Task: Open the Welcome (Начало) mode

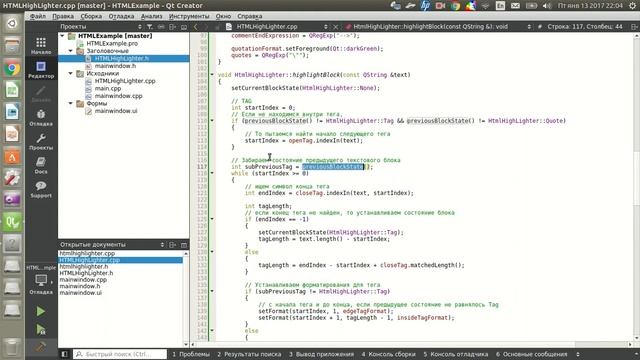Action: coord(41,46)
